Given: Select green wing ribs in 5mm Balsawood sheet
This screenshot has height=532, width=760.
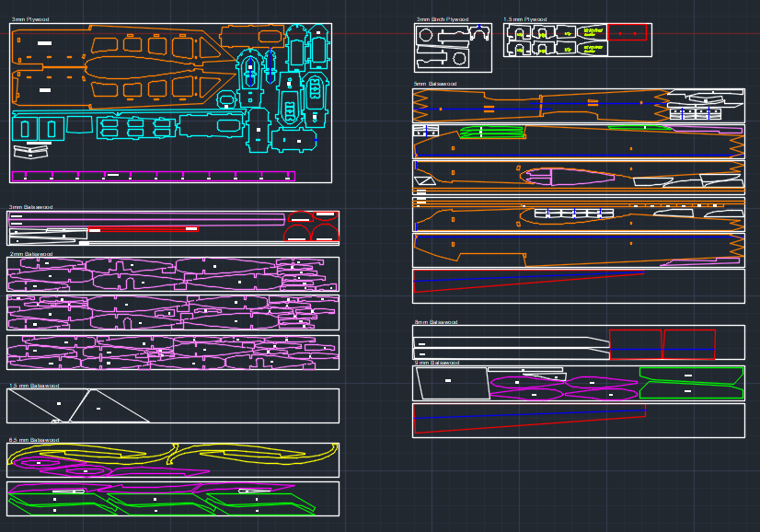Looking at the screenshot, I should [490, 132].
